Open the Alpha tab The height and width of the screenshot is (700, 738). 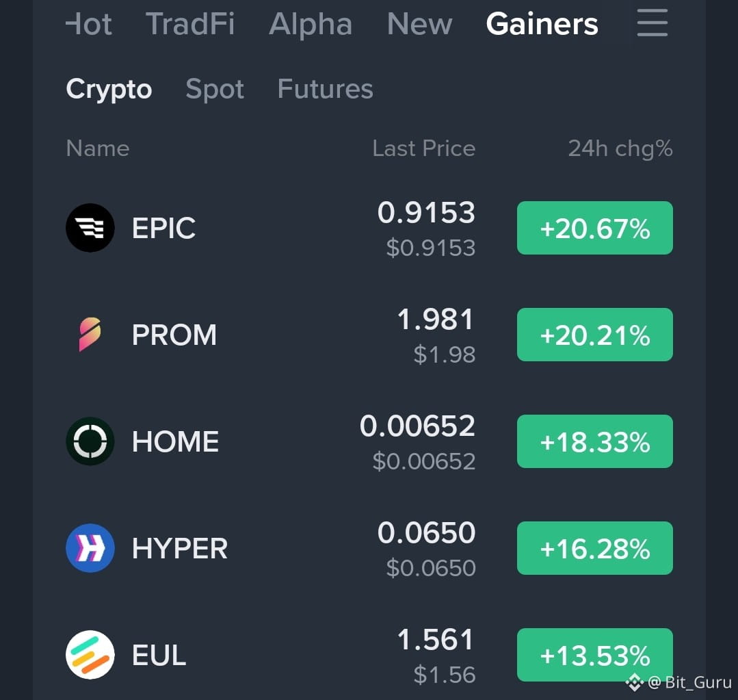pos(311,23)
